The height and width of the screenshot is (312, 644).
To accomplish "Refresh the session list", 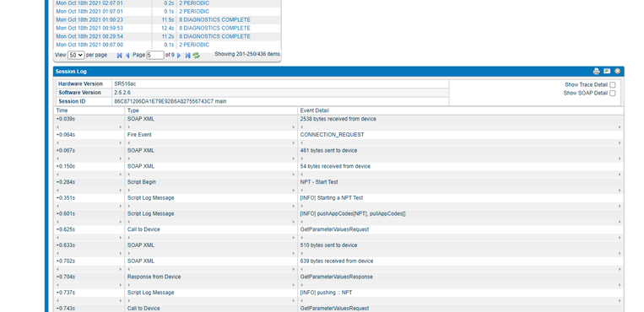I will [x=197, y=56].
